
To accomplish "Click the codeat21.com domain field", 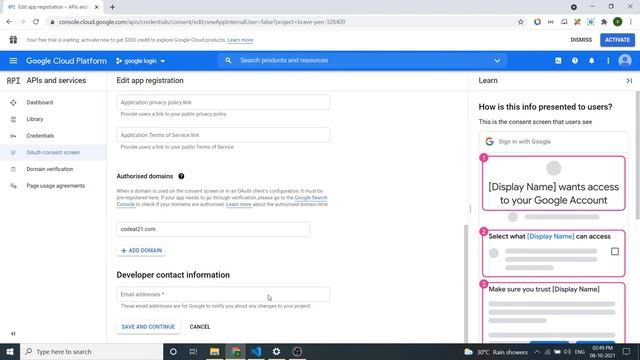I will 213,229.
